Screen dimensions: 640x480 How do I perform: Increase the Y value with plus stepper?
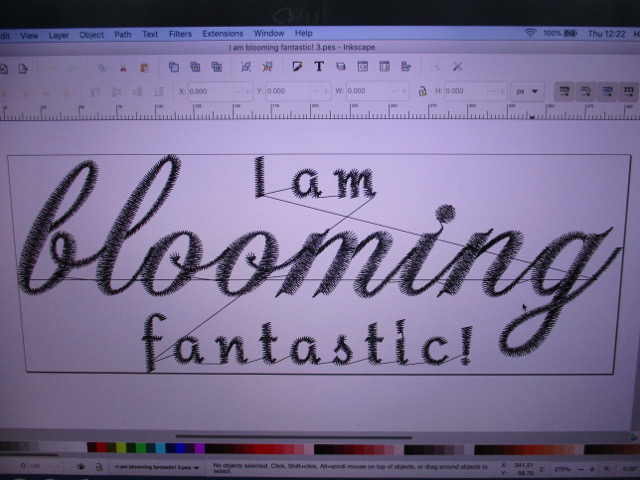[326, 91]
